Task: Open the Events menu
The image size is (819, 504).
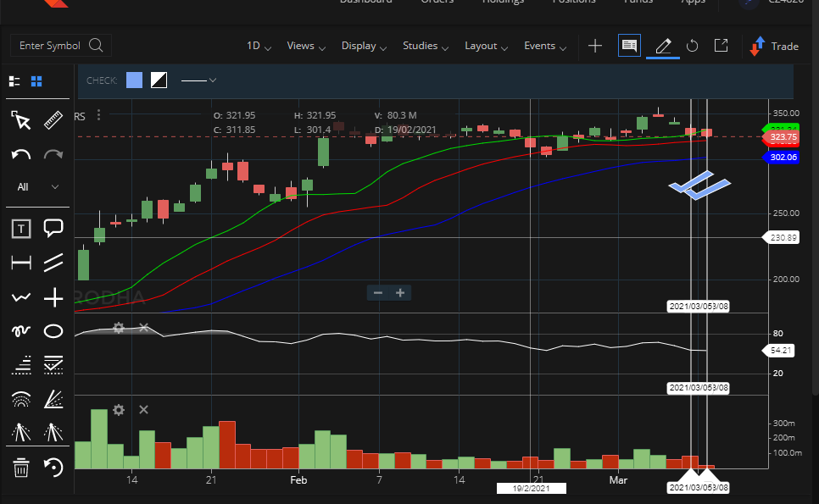Action: tap(545, 46)
